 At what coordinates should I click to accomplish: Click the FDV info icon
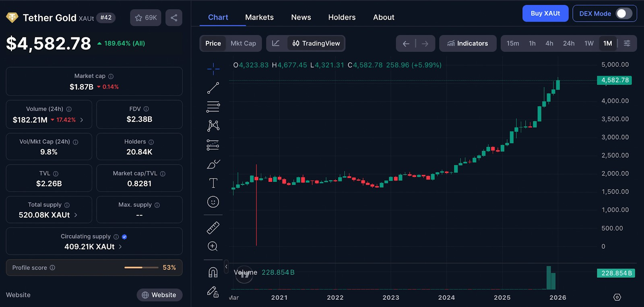pos(146,109)
